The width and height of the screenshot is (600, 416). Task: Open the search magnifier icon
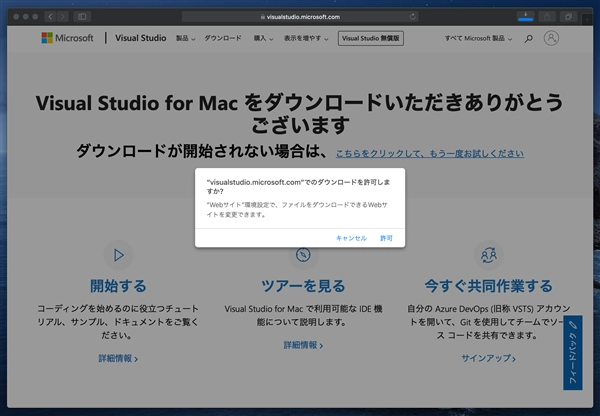pyautogui.click(x=528, y=39)
